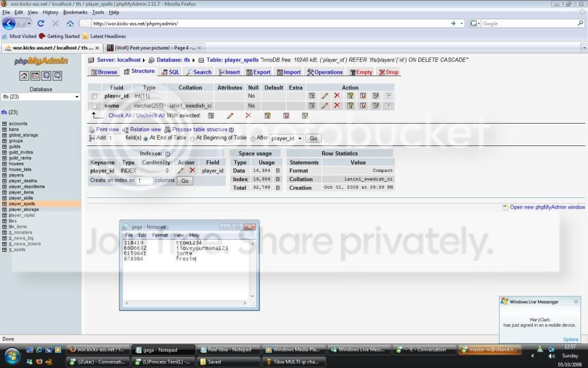Open the list all tabs dropdown
This screenshot has height=368, width=588.
pyautogui.click(x=584, y=48)
